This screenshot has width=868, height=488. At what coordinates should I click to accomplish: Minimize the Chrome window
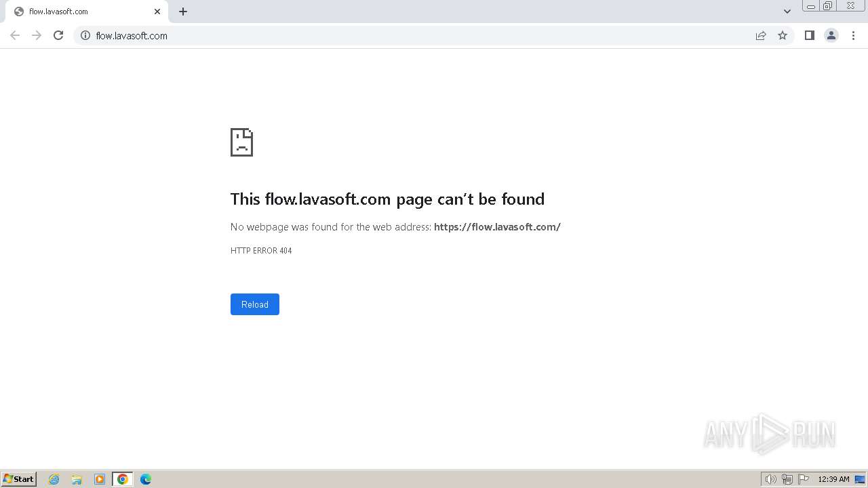(x=811, y=6)
